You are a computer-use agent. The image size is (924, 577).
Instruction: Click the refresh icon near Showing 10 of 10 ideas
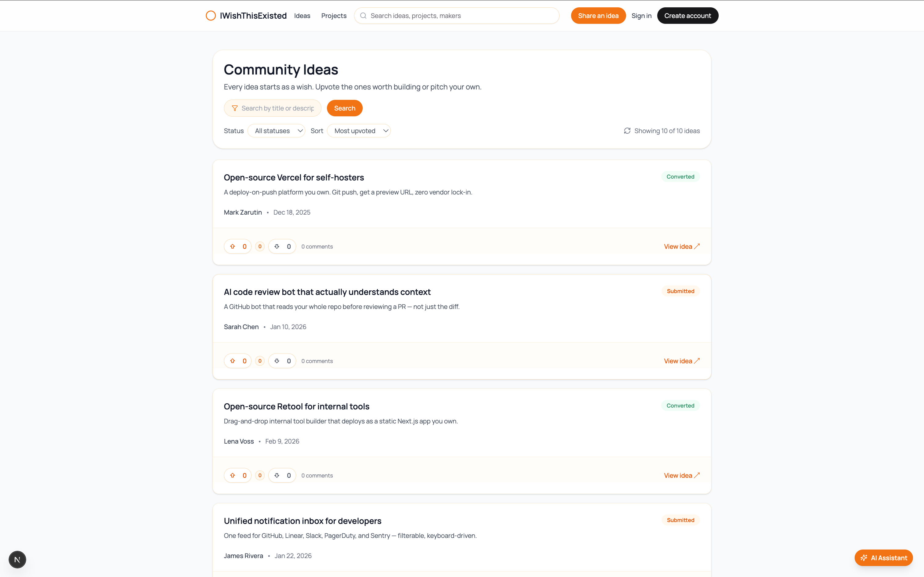[x=627, y=131]
